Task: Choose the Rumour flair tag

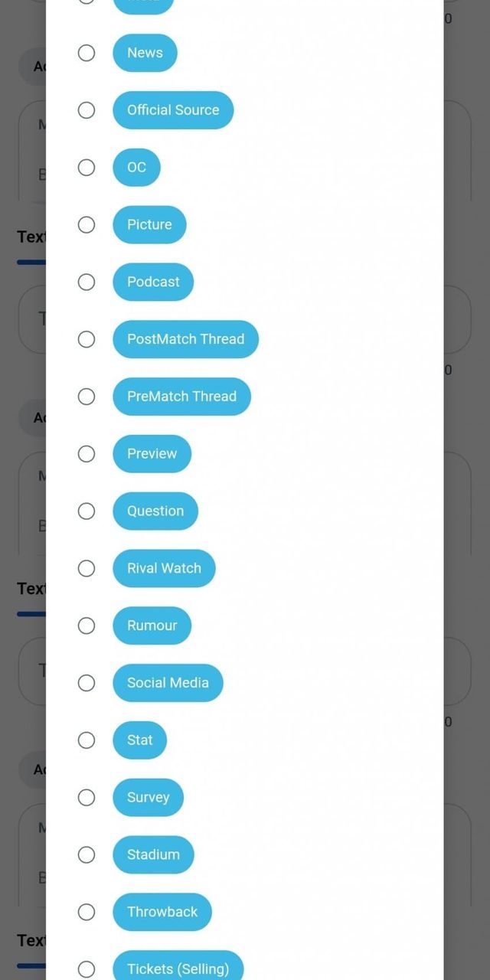Action: point(152,626)
